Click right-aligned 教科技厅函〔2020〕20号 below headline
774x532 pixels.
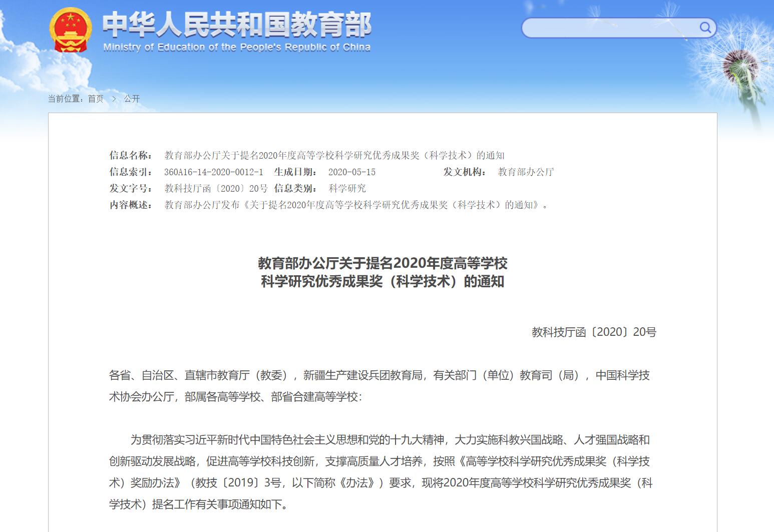(x=594, y=332)
